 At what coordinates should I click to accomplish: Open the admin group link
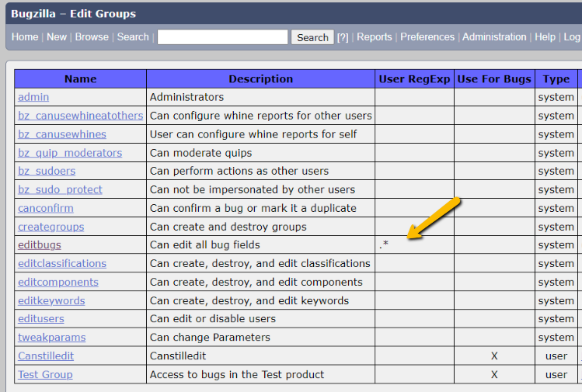[x=33, y=97]
